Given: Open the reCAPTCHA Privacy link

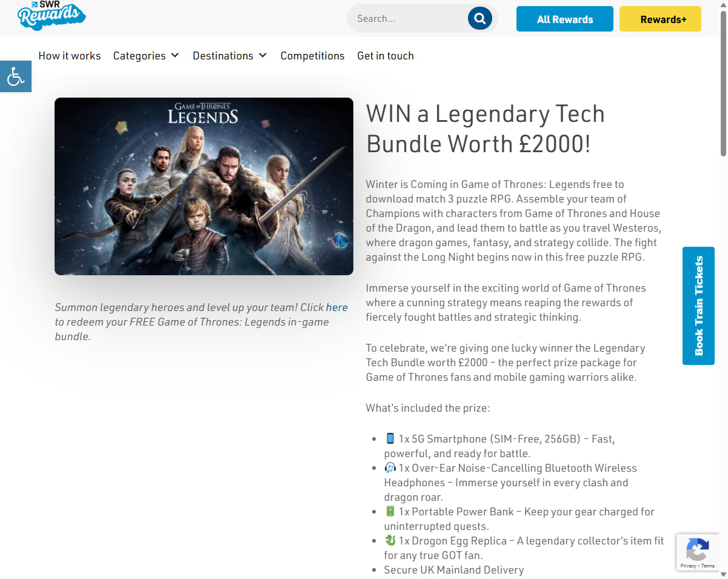Looking at the screenshot, I should pos(688,566).
